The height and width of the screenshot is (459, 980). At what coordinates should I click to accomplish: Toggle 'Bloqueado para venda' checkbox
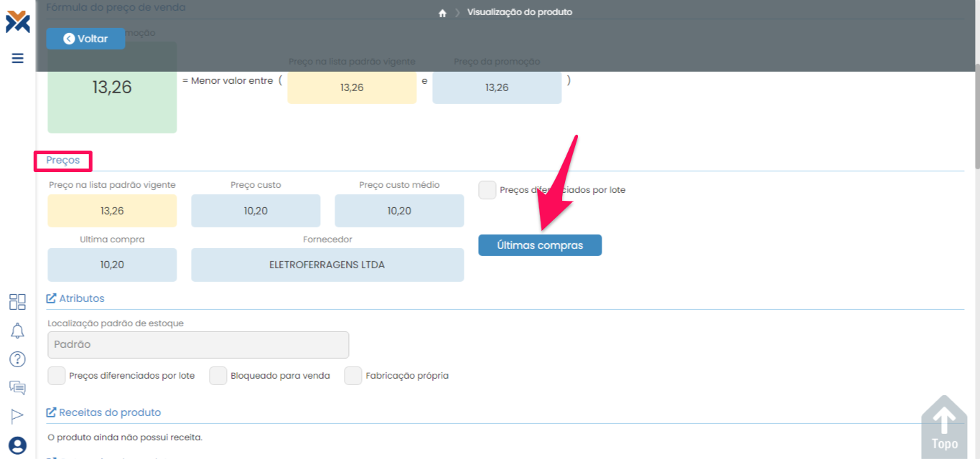coord(218,376)
